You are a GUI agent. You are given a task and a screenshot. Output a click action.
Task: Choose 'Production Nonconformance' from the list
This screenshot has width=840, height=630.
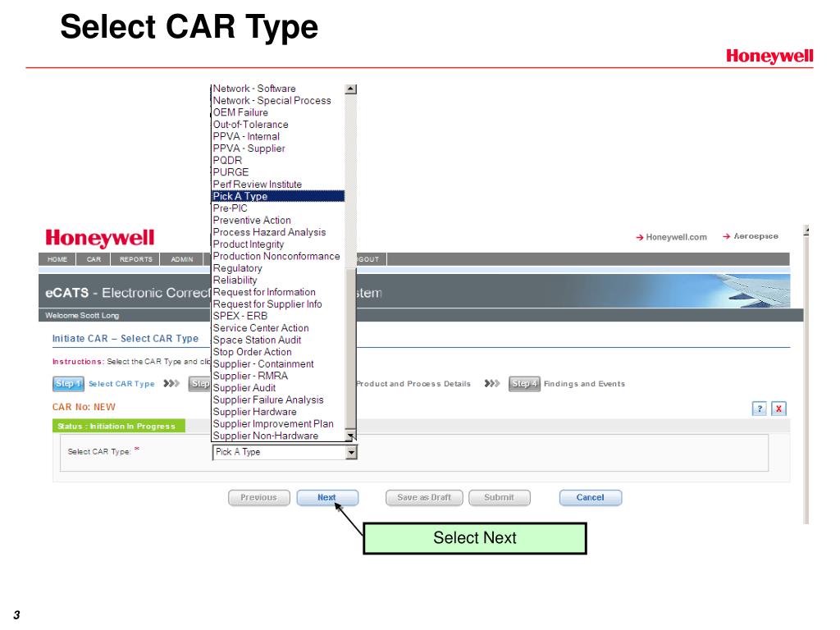278,256
